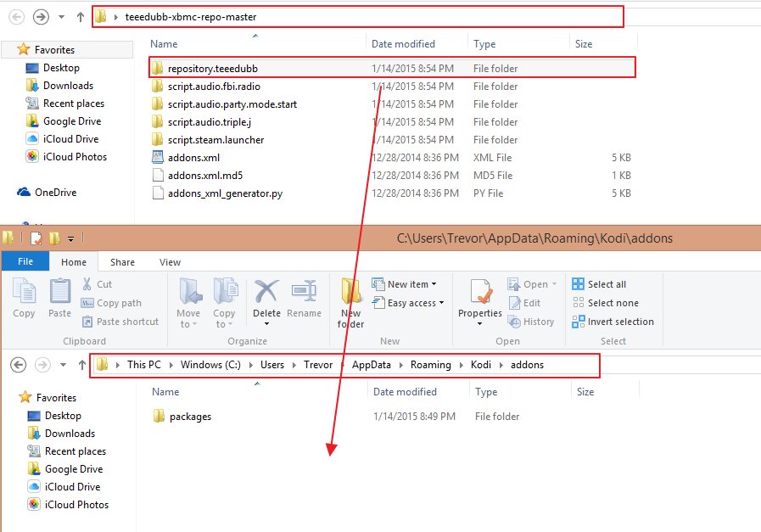Expand the chevron after Kodi in address bar
Viewport: 761px width, 532px height.
[x=502, y=365]
